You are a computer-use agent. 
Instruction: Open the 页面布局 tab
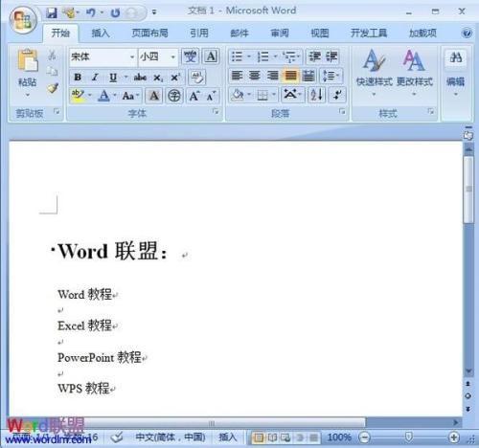[149, 33]
